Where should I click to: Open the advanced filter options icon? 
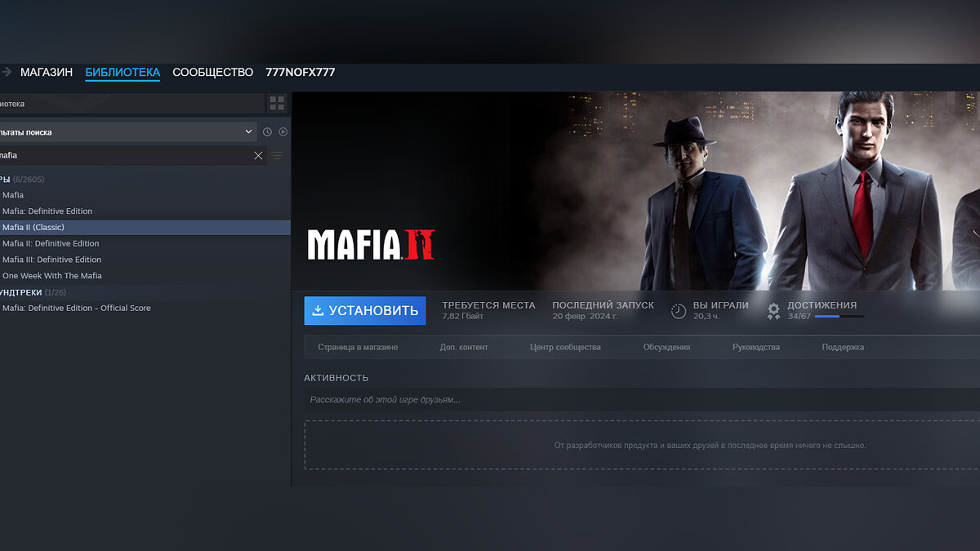(277, 155)
